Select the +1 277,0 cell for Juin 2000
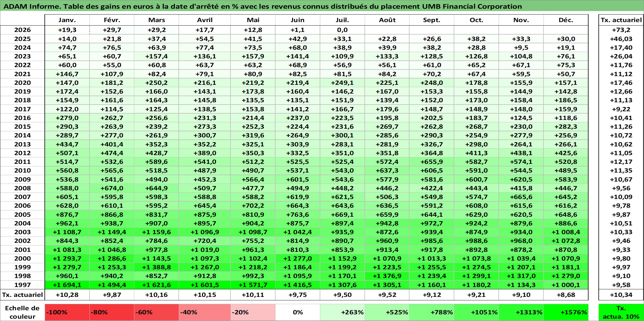Screen dimensions: 644x321 click(298, 259)
